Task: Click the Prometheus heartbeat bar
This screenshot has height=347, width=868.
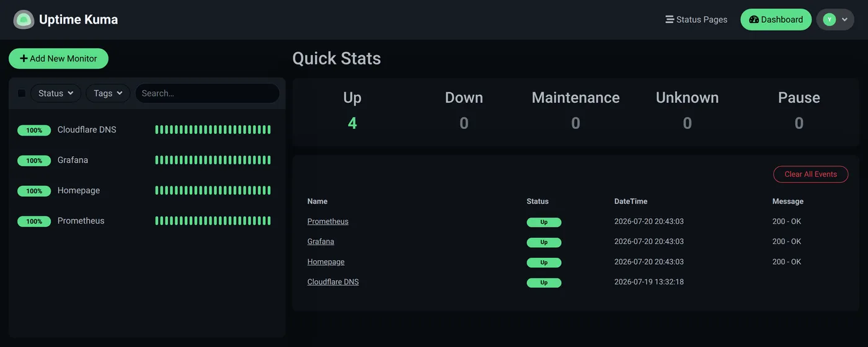Action: [213, 221]
